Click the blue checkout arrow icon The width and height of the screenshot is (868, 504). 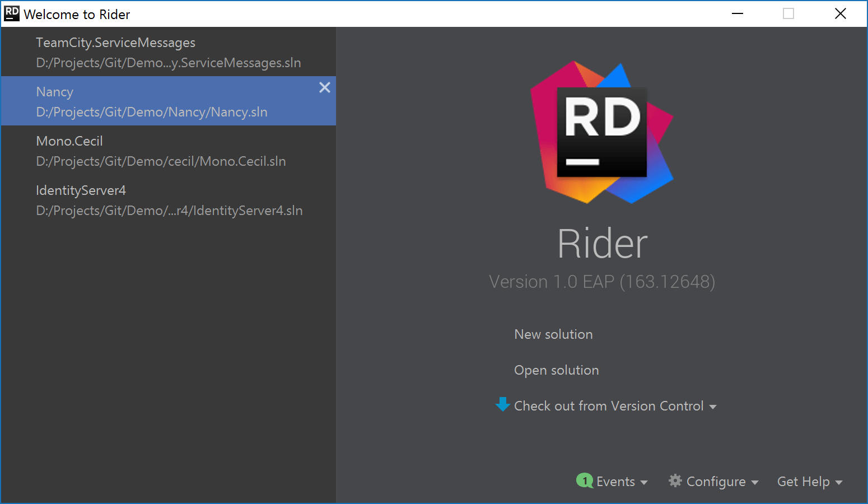(503, 404)
